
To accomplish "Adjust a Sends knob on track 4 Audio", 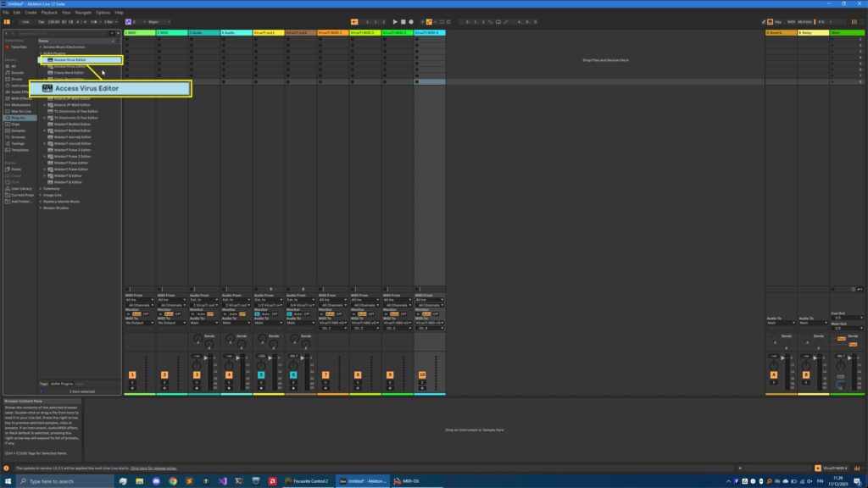I will [x=229, y=339].
